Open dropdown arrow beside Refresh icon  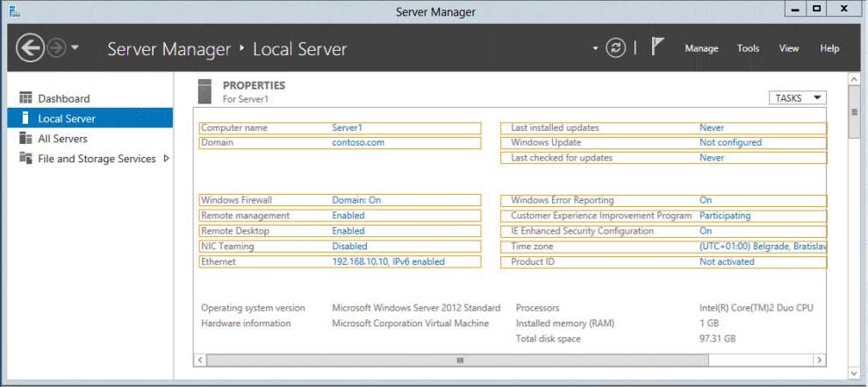pos(595,49)
